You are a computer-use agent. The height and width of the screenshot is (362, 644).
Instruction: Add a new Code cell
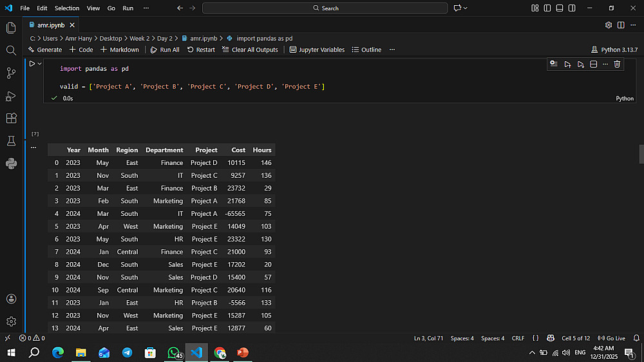[81, 50]
